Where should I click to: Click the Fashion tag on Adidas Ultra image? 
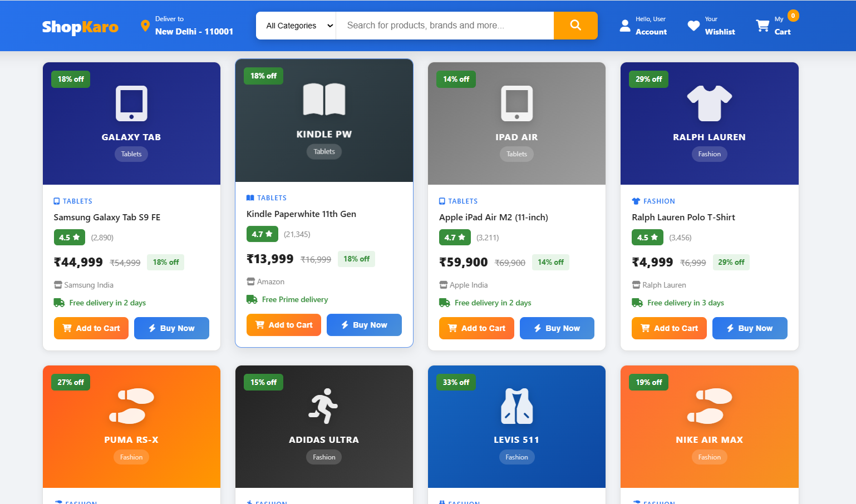point(324,457)
